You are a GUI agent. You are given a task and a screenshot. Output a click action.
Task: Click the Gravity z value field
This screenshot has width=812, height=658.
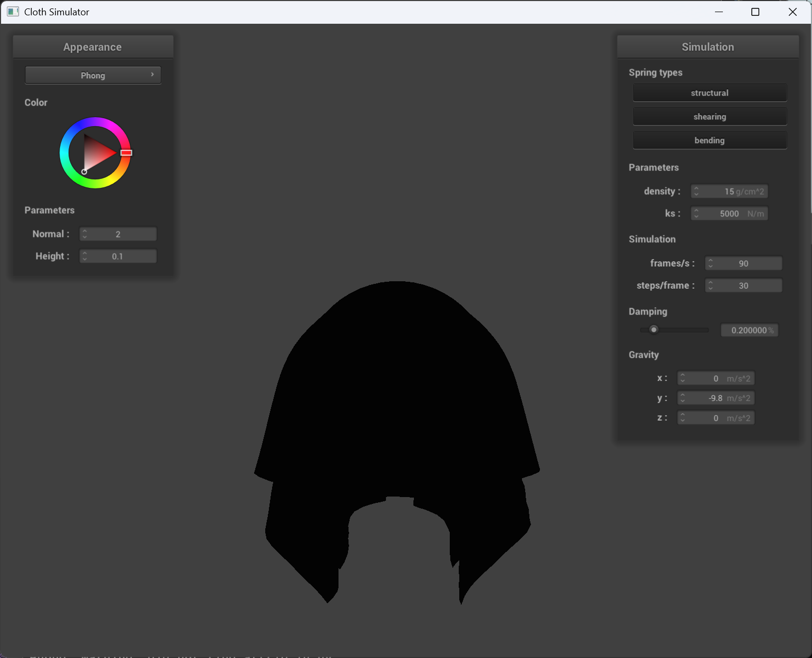click(716, 418)
